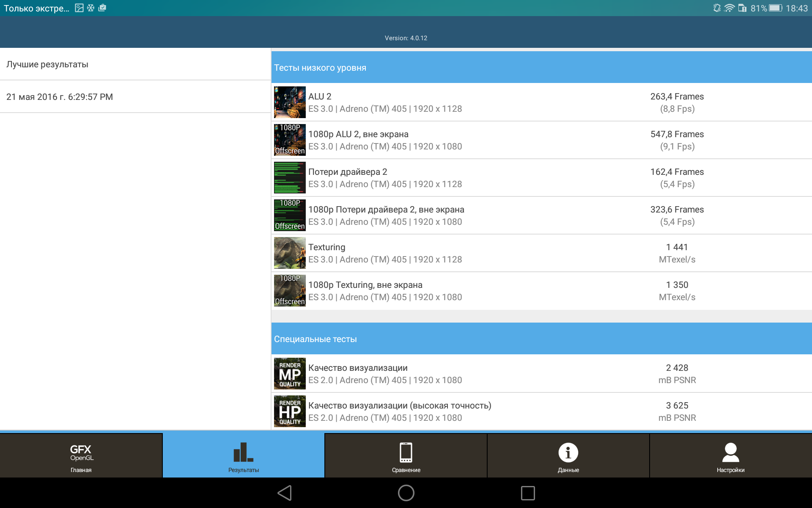Image resolution: width=812 pixels, height=508 pixels.
Task: Open the Texturing test title
Action: click(x=326, y=247)
